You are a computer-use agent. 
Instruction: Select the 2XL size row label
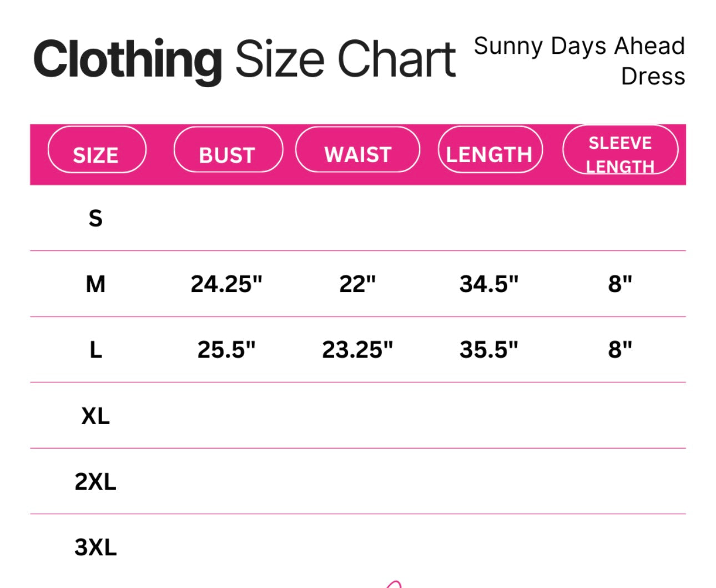point(95,481)
